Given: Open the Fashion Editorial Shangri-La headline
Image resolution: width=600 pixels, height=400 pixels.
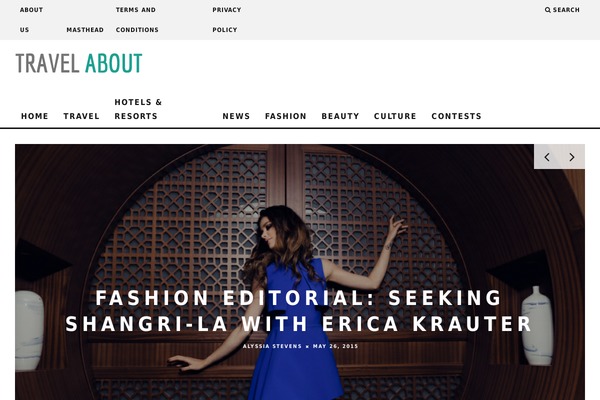Looking at the screenshot, I should (298, 311).
